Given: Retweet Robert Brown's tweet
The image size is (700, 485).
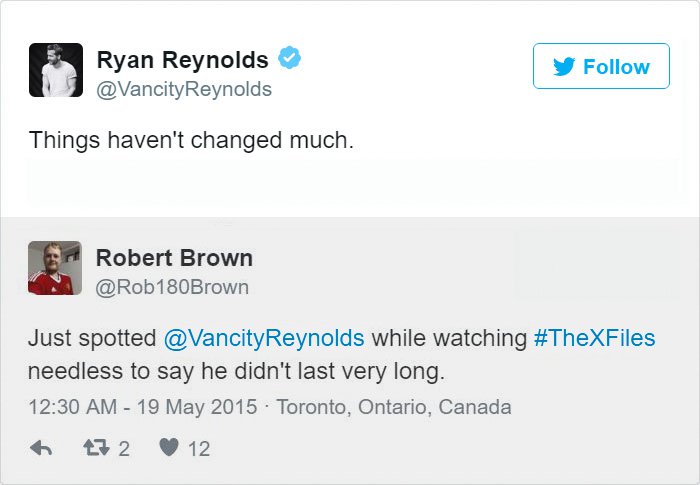Looking at the screenshot, I should click(x=97, y=448).
